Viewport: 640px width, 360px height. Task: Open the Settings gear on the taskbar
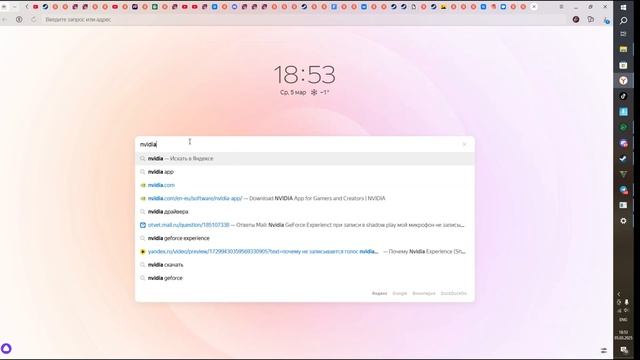click(x=623, y=221)
